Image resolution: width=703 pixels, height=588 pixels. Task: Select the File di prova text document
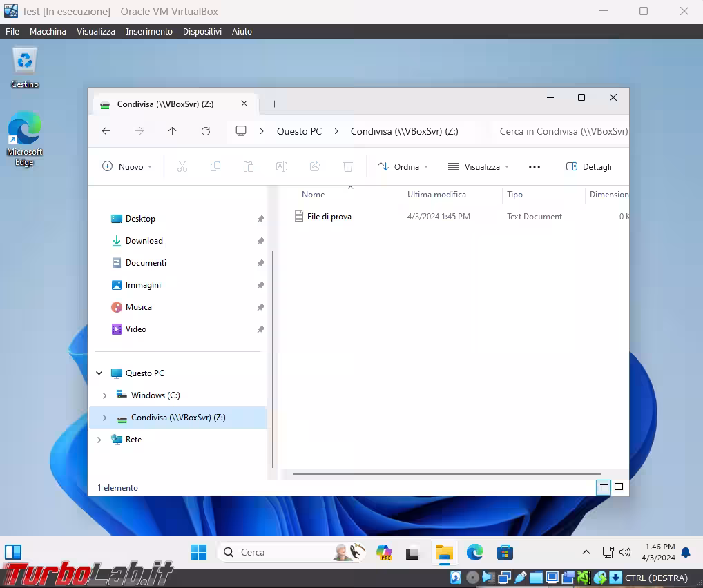pos(329,217)
